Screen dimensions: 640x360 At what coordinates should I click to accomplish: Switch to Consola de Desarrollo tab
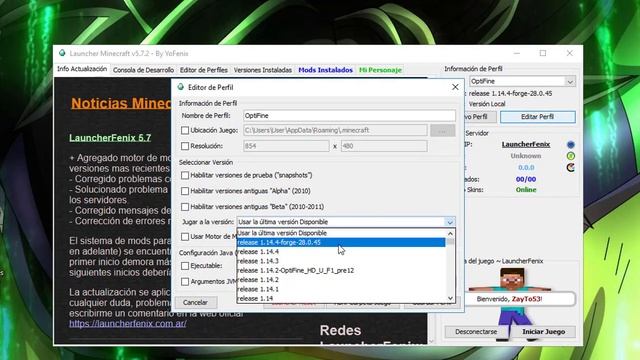(x=143, y=70)
